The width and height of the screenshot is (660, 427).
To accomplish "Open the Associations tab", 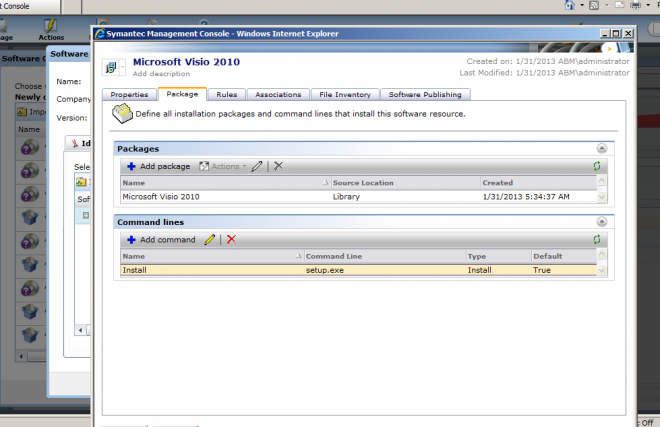I will coord(278,94).
